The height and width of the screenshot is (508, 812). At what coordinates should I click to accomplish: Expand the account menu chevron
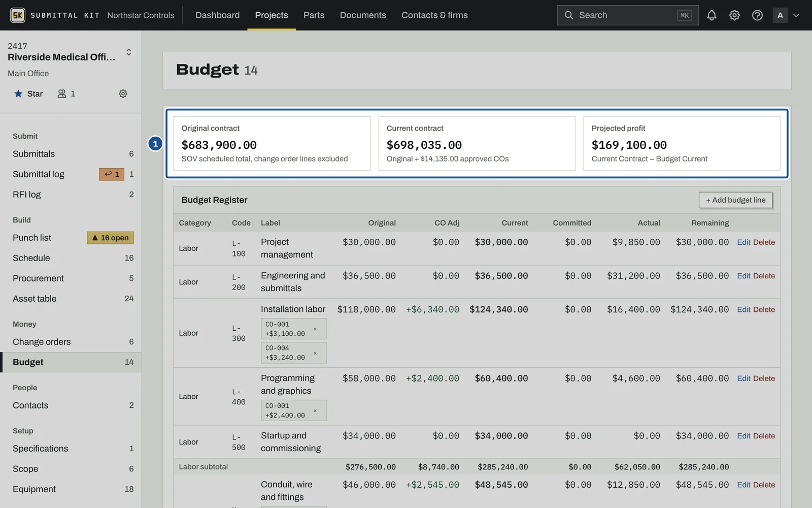pyautogui.click(x=796, y=15)
